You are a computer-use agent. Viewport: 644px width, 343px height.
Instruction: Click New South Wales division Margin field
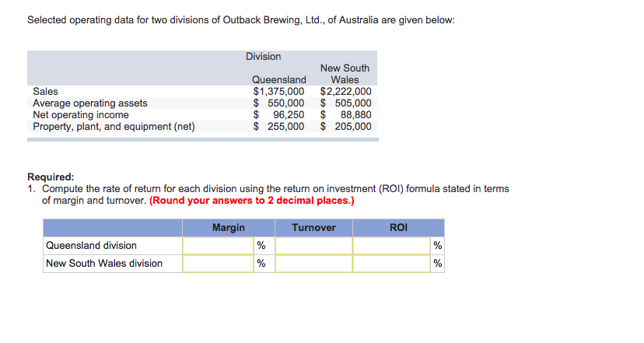[x=218, y=264]
